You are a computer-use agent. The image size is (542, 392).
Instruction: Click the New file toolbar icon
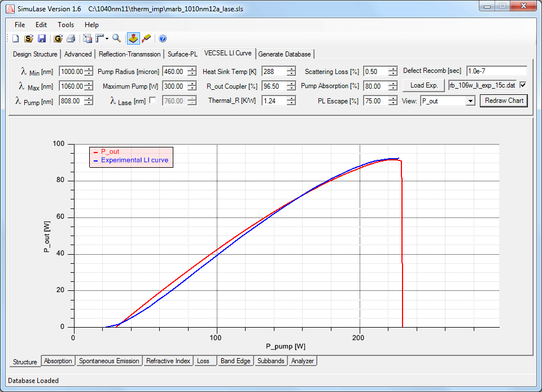click(16, 38)
